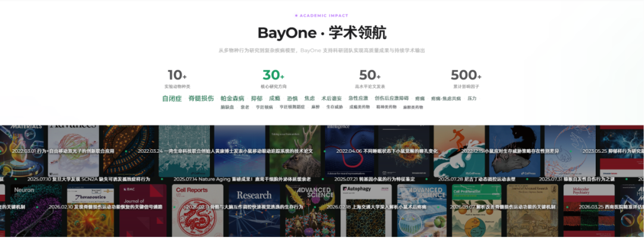Select the 生存威胁 tag

(x=335, y=107)
